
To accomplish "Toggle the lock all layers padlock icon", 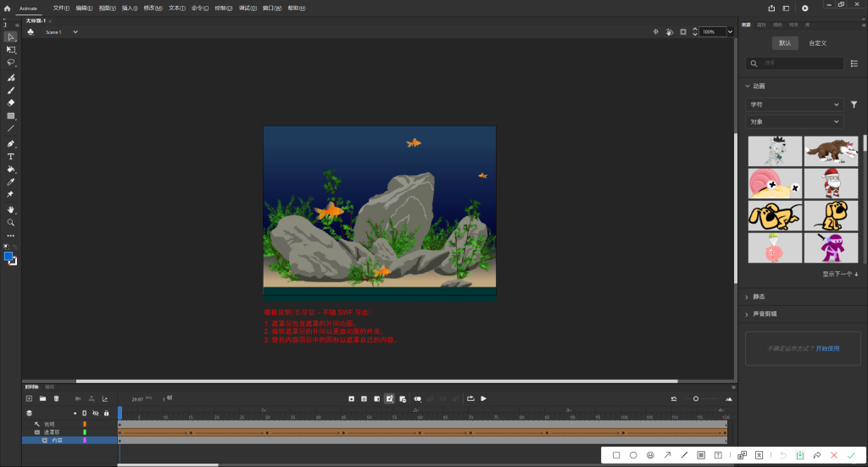I will (106, 413).
